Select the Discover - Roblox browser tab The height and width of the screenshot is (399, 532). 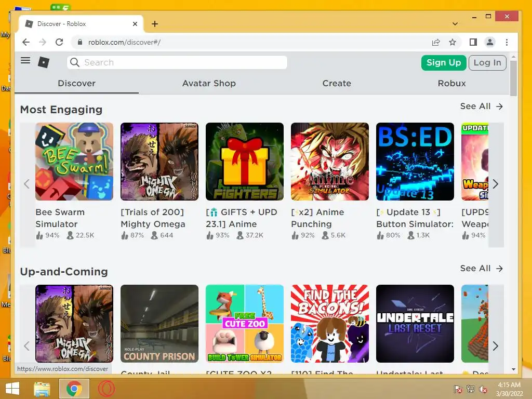pyautogui.click(x=81, y=24)
